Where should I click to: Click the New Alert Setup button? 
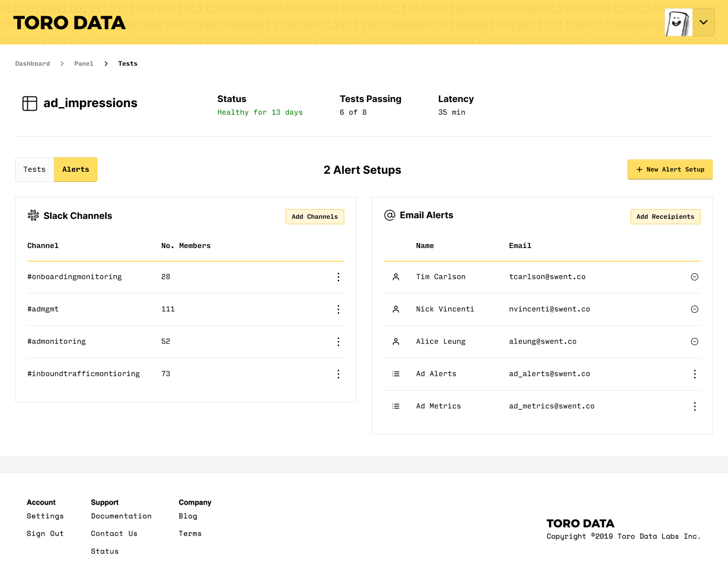click(670, 170)
